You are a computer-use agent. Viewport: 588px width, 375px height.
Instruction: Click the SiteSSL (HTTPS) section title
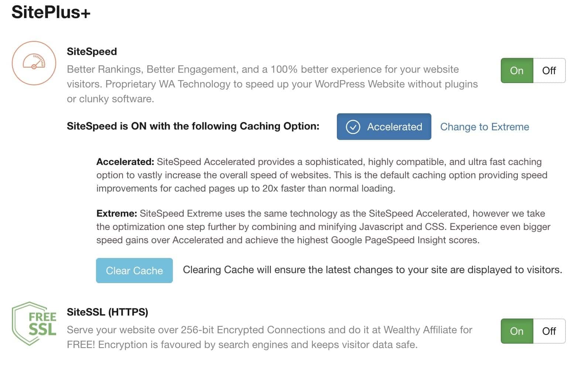click(107, 312)
